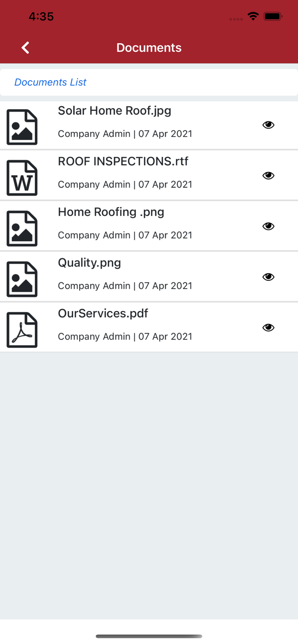This screenshot has width=298, height=644.
Task: Click the Documents List heading
Action: tap(50, 82)
